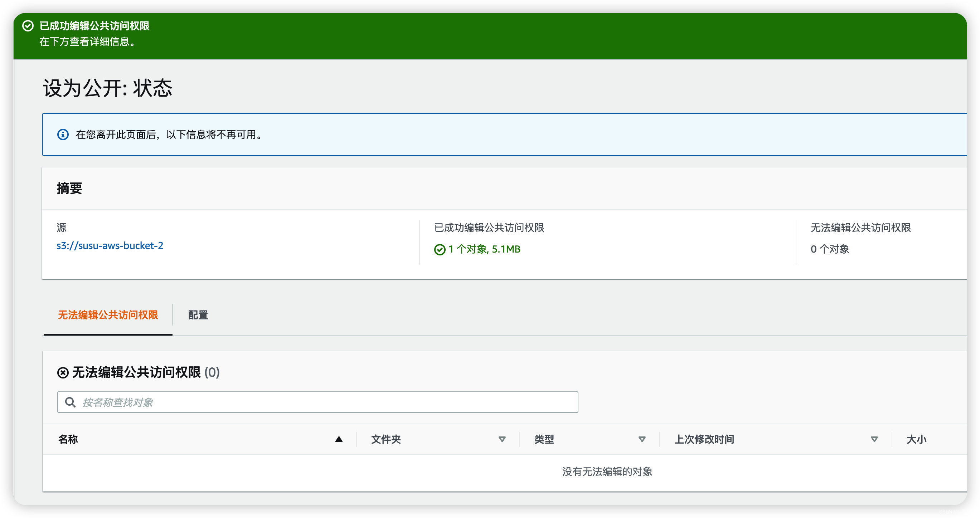
Task: Click summary column label 无法编辑公共访问权限
Action: coord(860,228)
